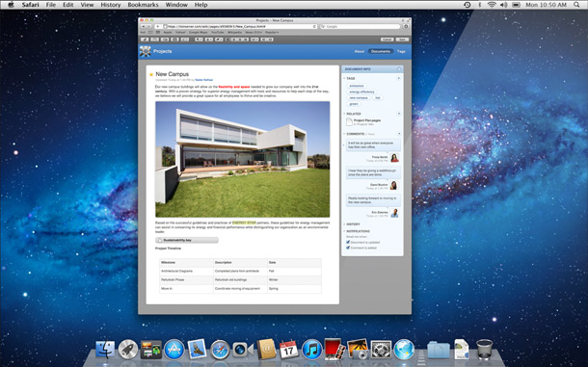Star the New Campus document
This screenshot has height=367, width=588.
[151, 74]
